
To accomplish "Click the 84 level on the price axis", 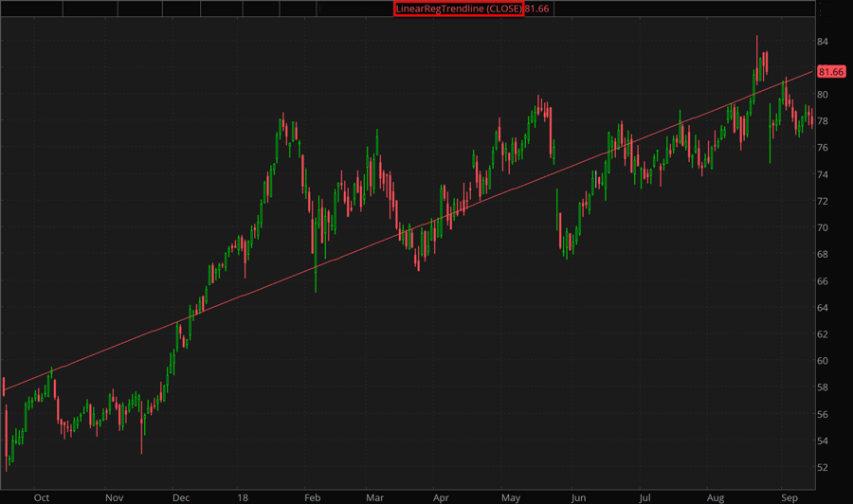I will 823,42.
